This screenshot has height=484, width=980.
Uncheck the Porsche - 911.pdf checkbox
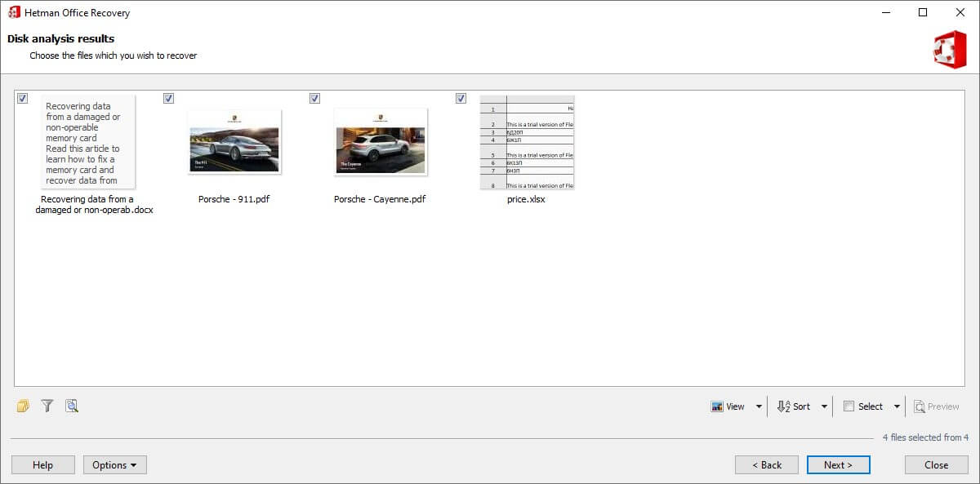coord(169,99)
